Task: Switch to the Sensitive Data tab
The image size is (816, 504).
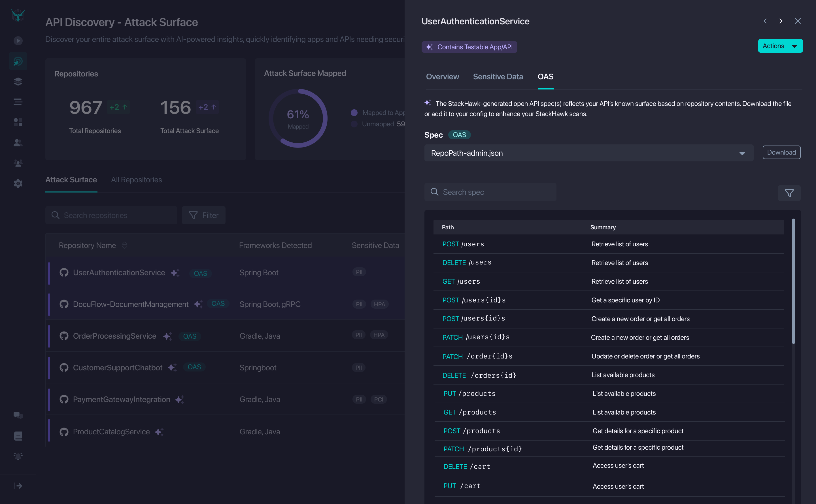Action: (498, 77)
